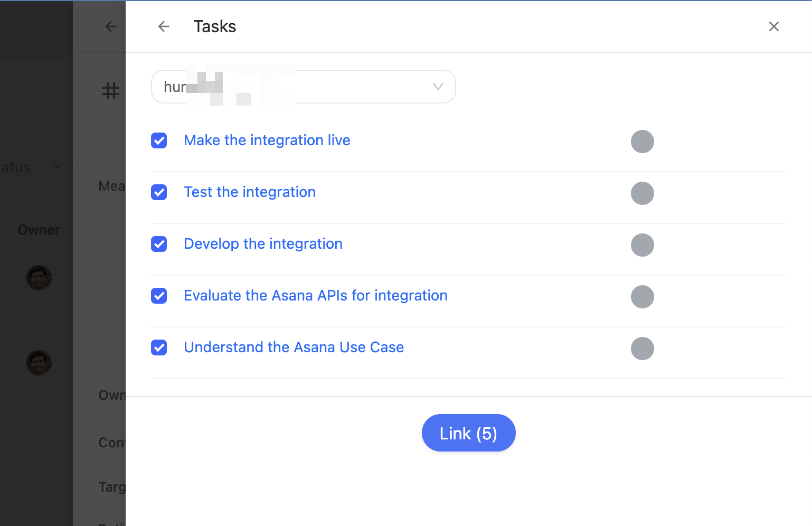Click the hash symbol icon in background

111,91
